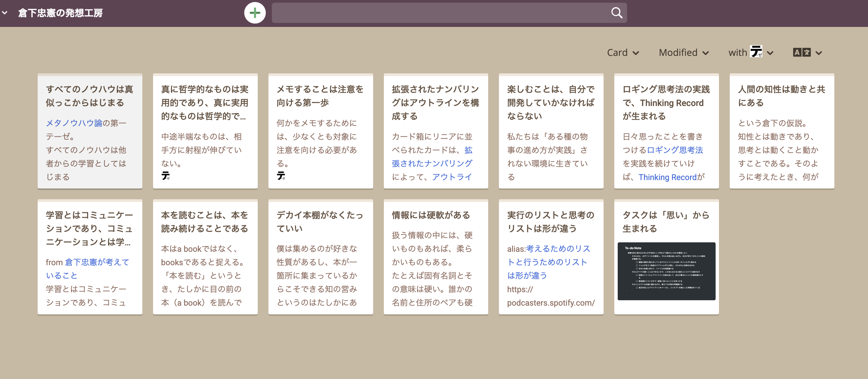This screenshot has width=868, height=379.
Task: Open card ロギング思考法の実践で、Thinking Recordが生まれる
Action: point(666,131)
